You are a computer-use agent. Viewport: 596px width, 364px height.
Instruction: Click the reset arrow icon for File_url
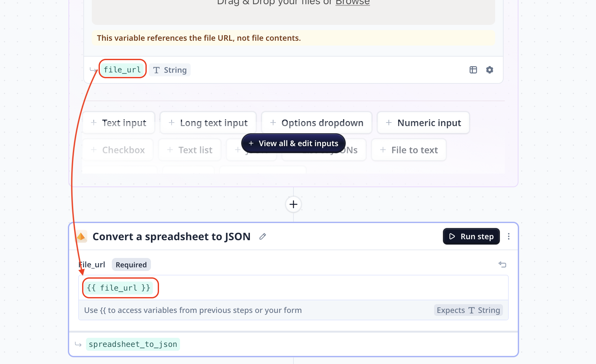click(x=502, y=264)
